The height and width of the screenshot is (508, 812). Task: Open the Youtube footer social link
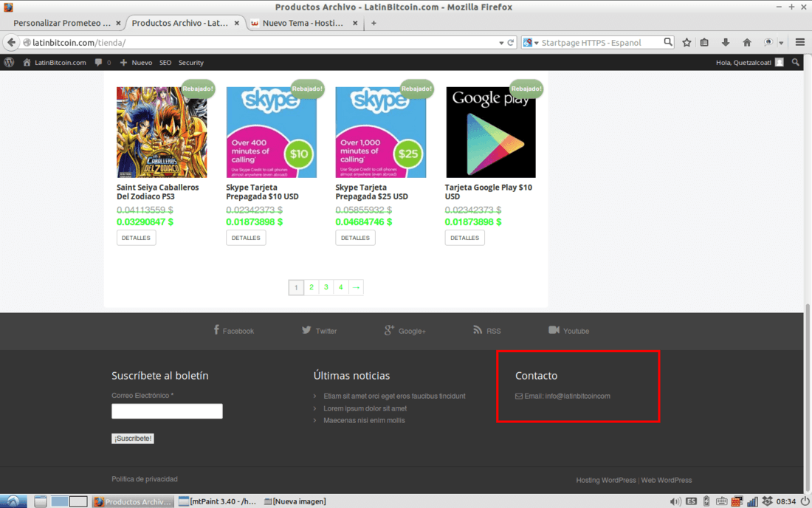click(x=568, y=330)
